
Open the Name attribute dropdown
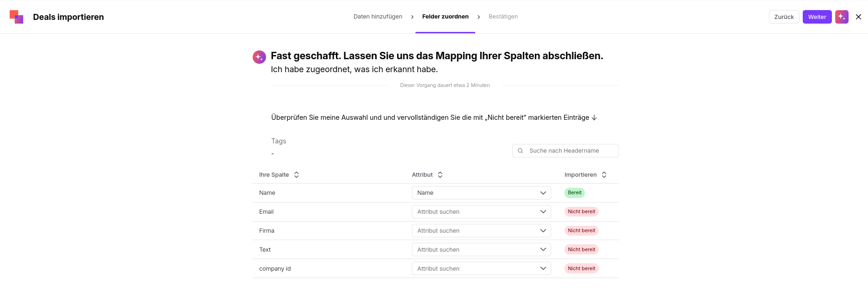coord(481,193)
